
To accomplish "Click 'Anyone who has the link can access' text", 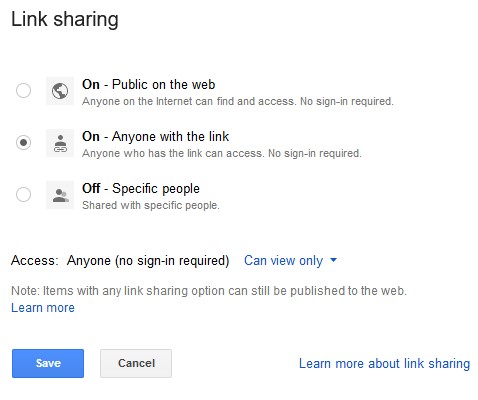I will coord(222,153).
